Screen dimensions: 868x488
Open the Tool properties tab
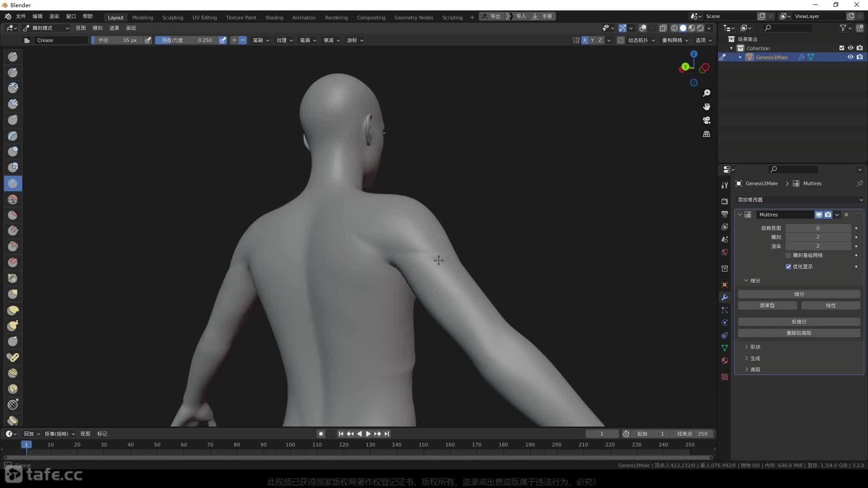click(x=725, y=185)
